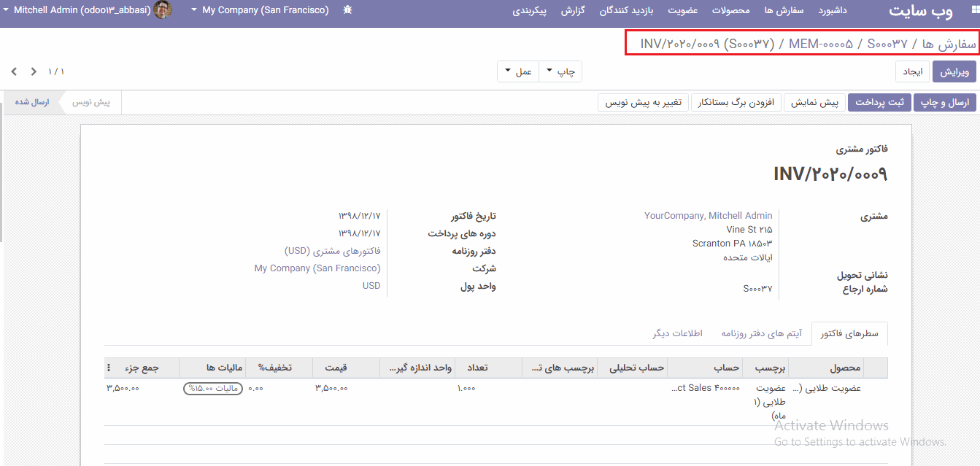Viewport: 980px width, 466px height.
Task: Click invoice number heading INV/2020/0009
Action: tap(830, 174)
